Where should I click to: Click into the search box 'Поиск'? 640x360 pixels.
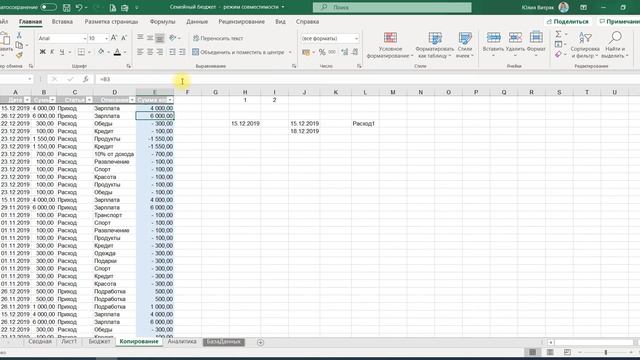[392, 7]
